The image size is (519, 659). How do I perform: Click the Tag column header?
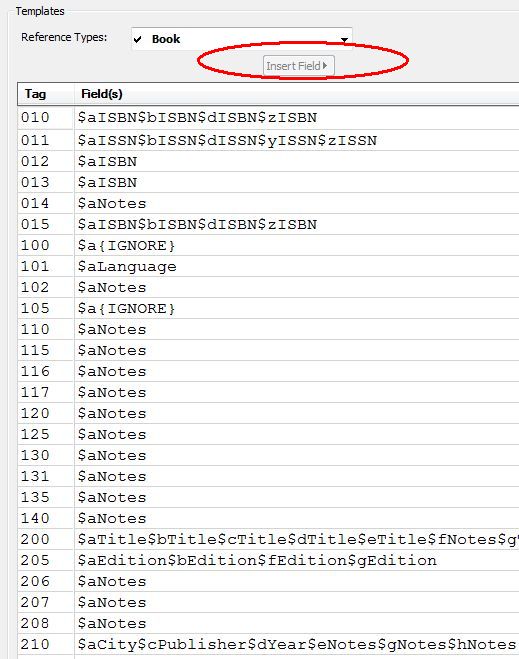tap(35, 94)
